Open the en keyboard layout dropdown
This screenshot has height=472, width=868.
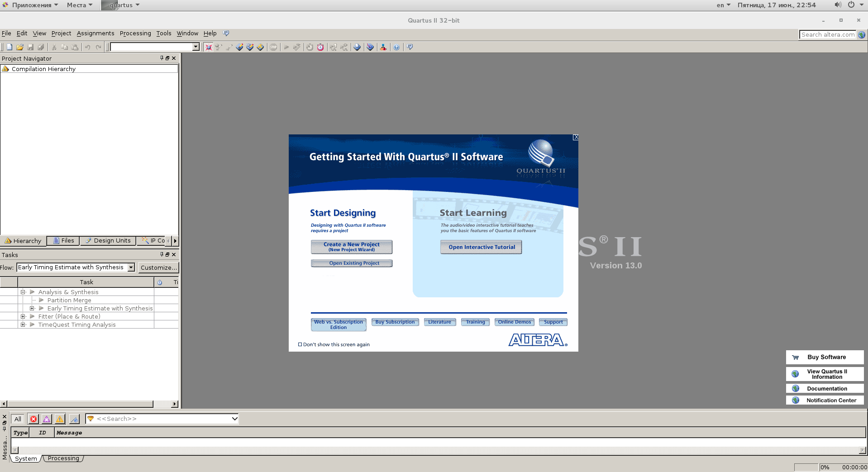pyautogui.click(x=723, y=5)
